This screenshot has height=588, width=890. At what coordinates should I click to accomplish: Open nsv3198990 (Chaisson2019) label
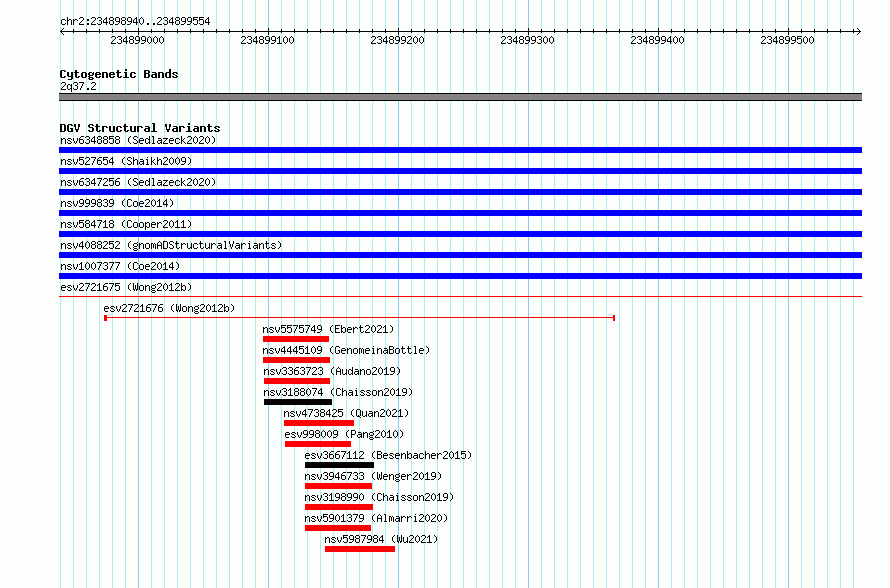click(379, 497)
